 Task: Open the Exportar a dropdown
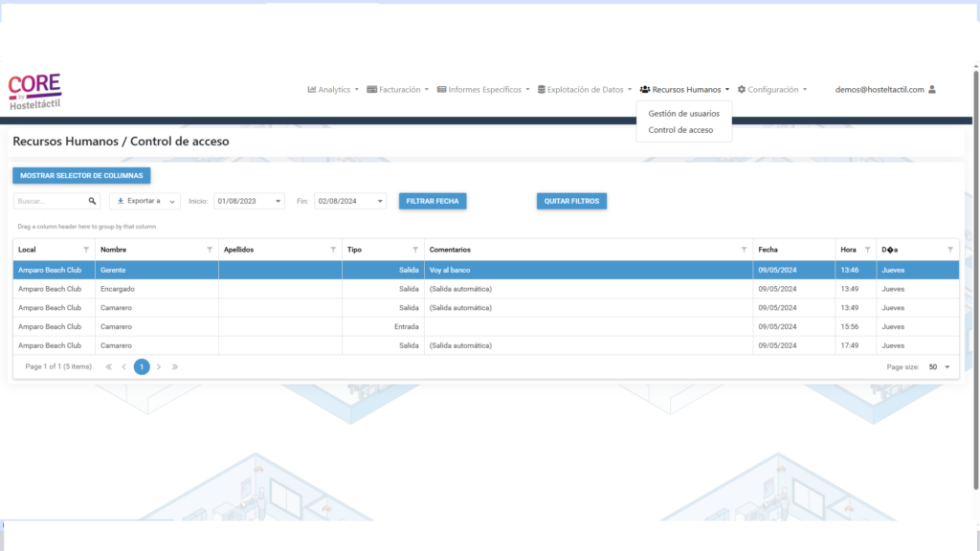(145, 201)
